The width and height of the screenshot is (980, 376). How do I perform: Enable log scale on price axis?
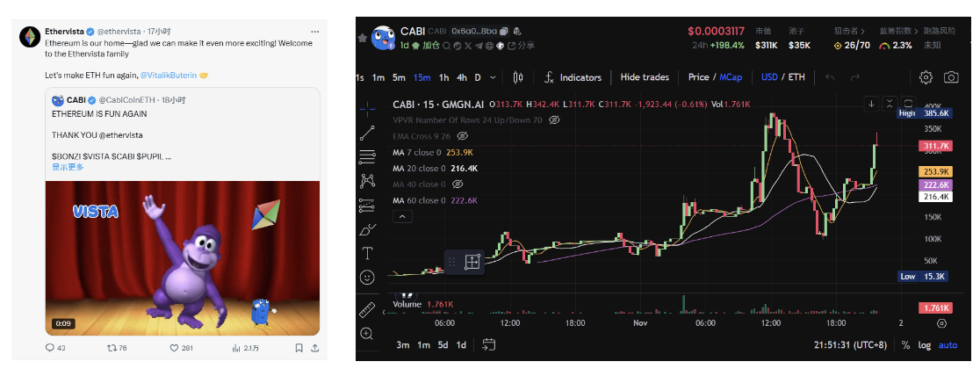click(925, 345)
